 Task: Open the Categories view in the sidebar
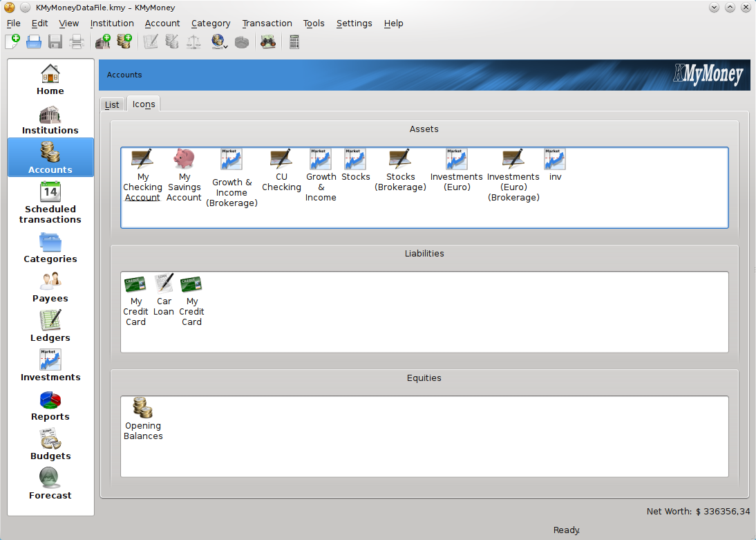click(x=50, y=248)
